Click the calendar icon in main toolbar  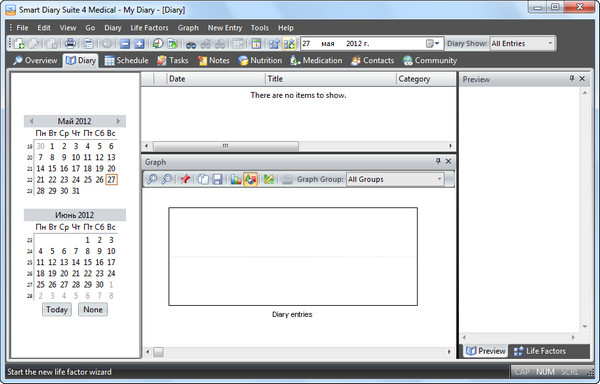pyautogui.click(x=256, y=44)
